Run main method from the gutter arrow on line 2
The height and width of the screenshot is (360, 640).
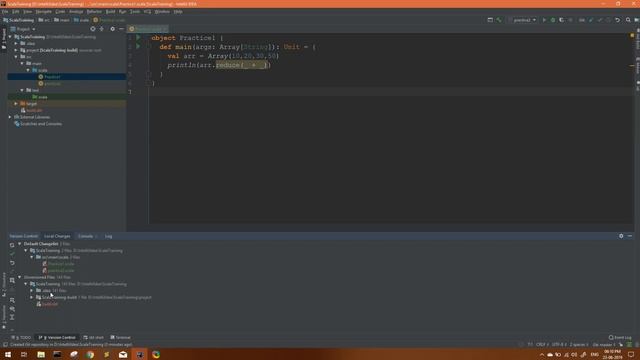coord(138,47)
